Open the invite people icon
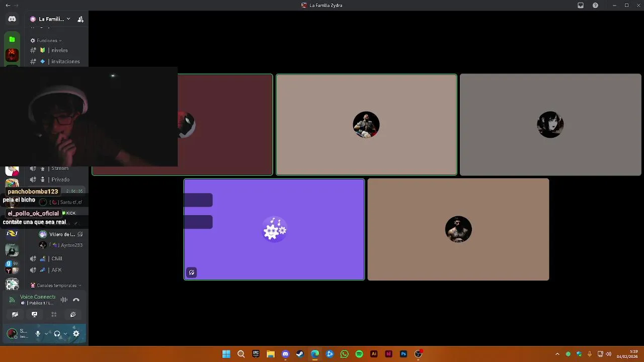 [80, 19]
